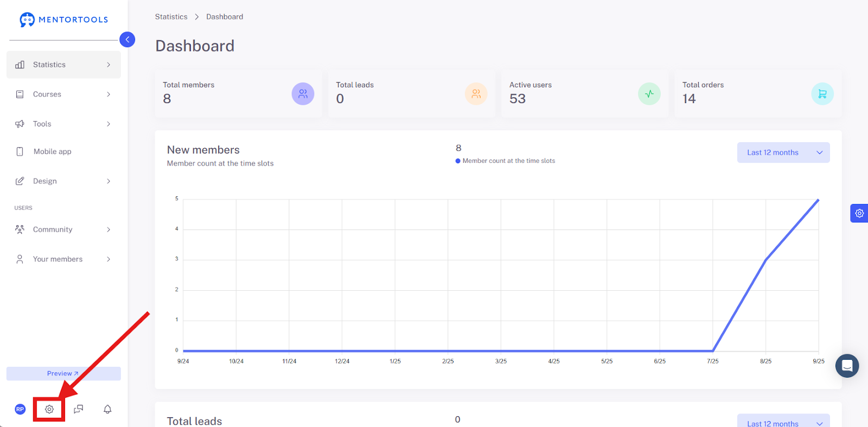Viewport: 868px width, 427px height.
Task: Open the Mobile app menu item
Action: click(x=63, y=151)
